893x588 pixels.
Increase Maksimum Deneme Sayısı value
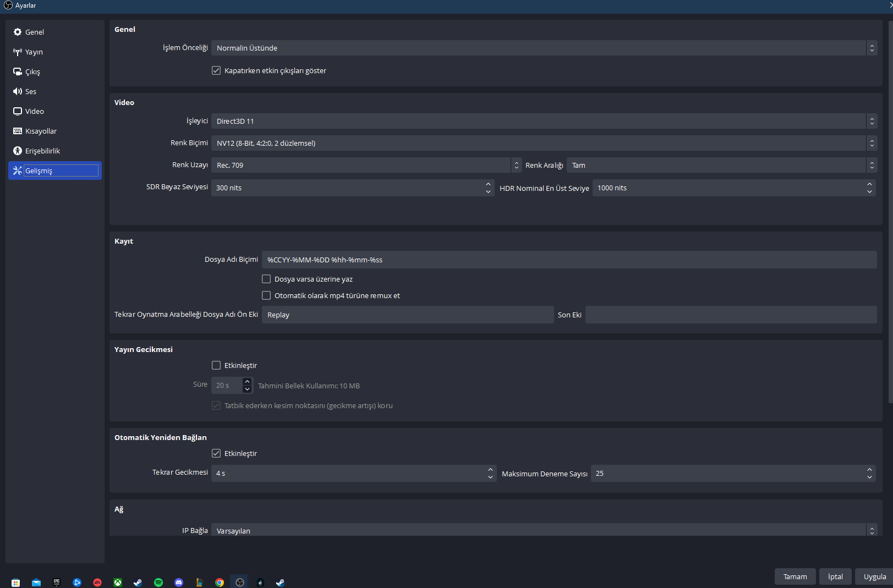(x=869, y=469)
